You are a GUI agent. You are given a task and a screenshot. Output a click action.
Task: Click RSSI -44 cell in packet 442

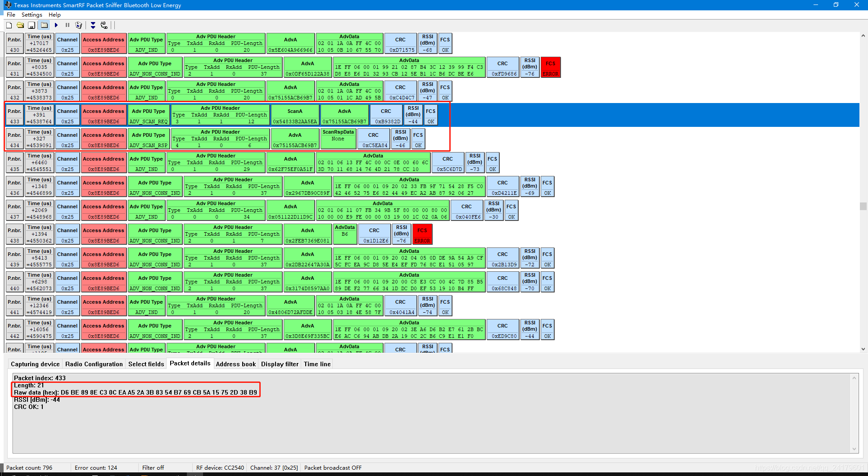[x=530, y=330]
